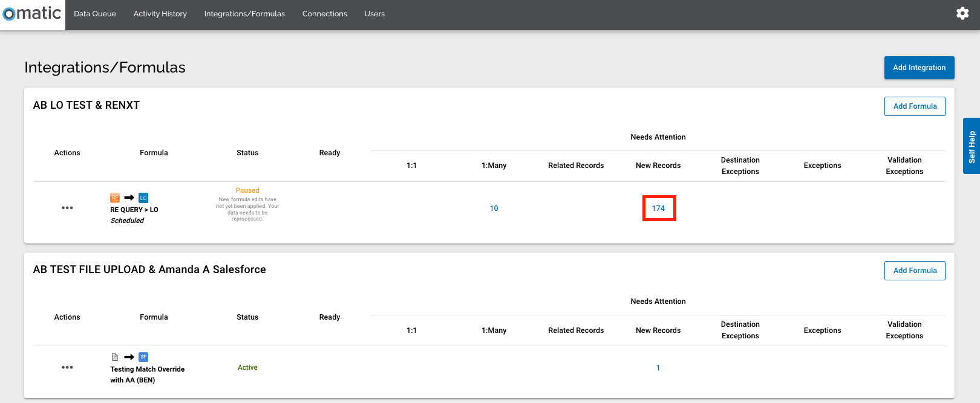
Task: Select Integrations/Formulas in navigation
Action: [x=244, y=14]
